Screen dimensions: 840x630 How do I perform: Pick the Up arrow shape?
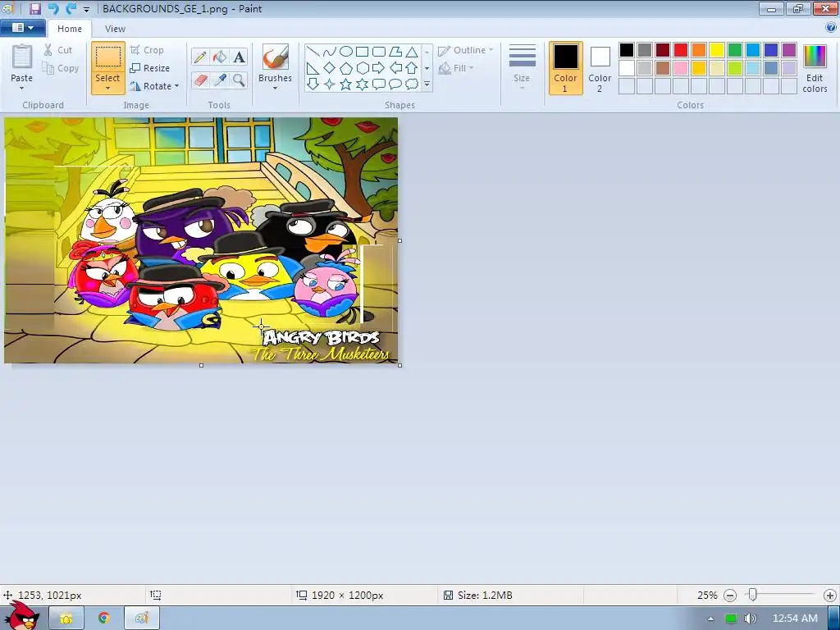point(412,68)
